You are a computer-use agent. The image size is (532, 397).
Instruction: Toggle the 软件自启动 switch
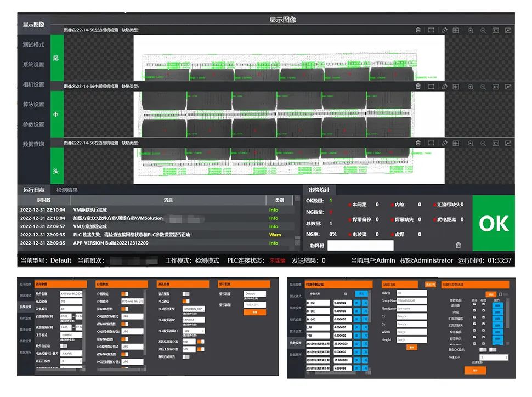click(x=65, y=346)
